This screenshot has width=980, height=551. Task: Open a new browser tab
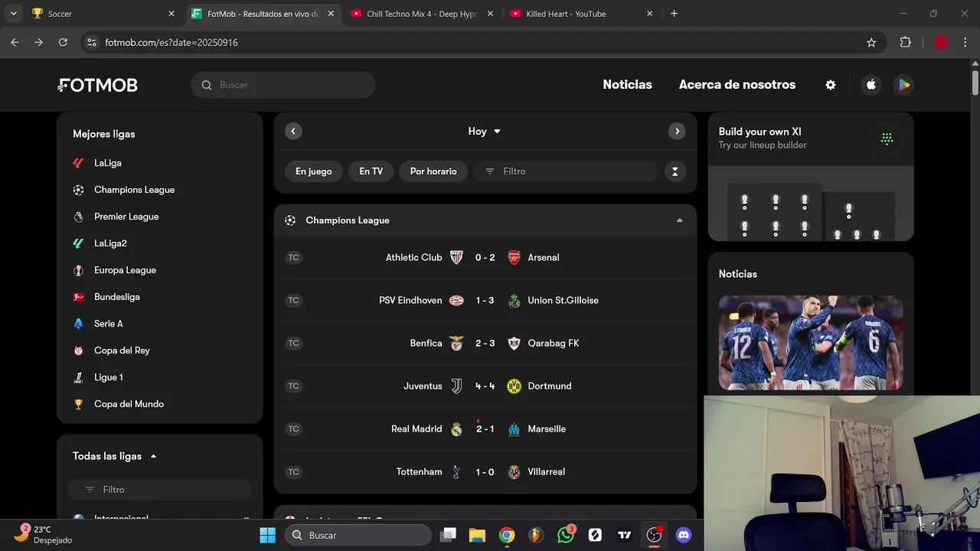point(674,14)
